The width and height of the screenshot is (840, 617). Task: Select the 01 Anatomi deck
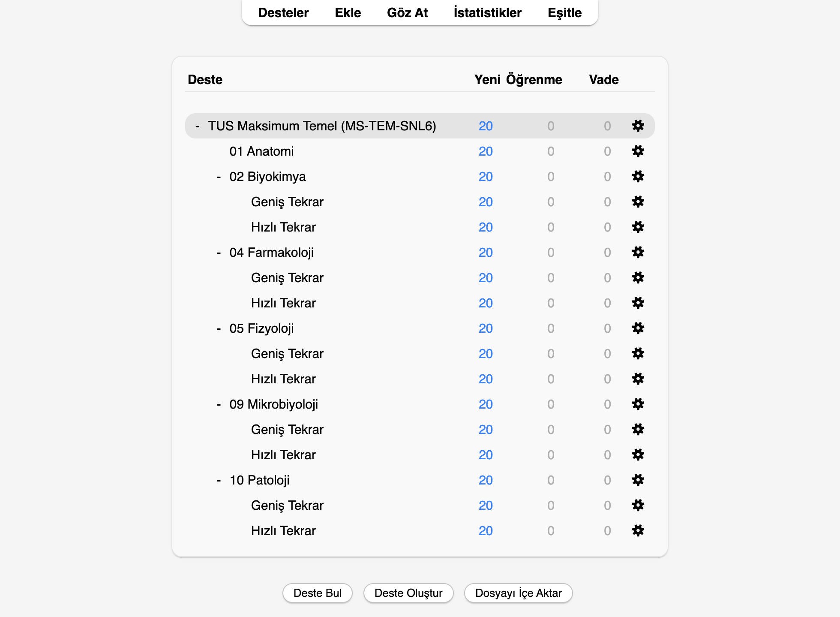tap(261, 151)
